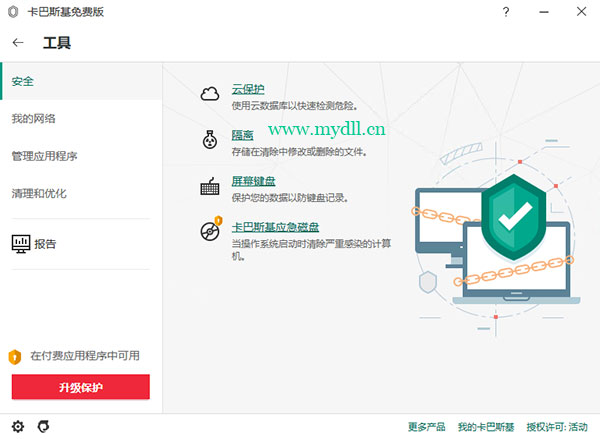Click the 当操作系统启动时清除严重感染的计算机 description
The width and height of the screenshot is (600, 439).
311,250
